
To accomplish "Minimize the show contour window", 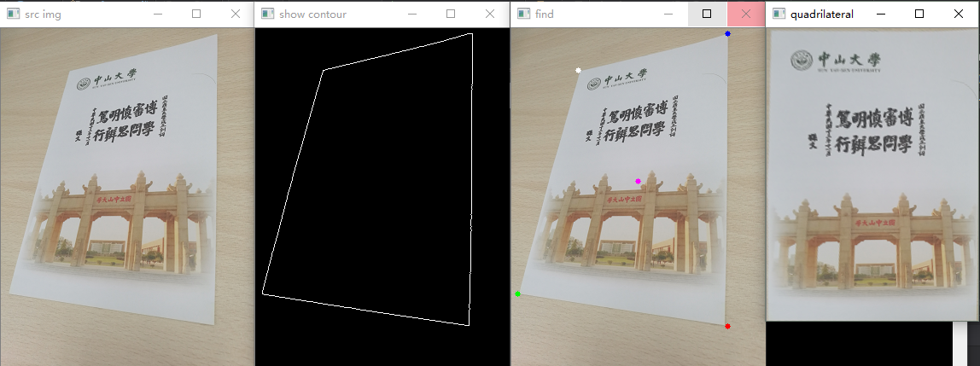I will point(412,14).
